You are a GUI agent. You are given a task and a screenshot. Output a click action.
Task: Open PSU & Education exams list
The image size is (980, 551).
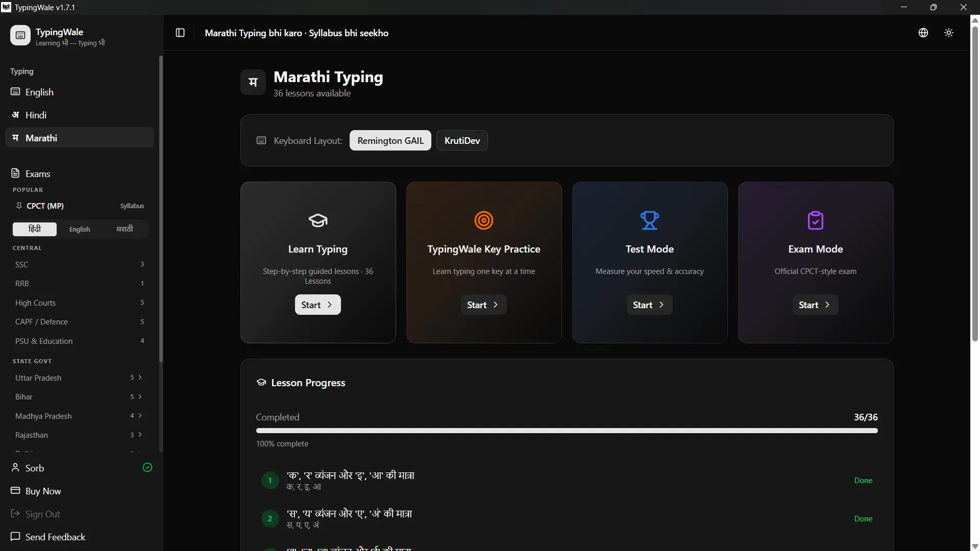(x=80, y=341)
